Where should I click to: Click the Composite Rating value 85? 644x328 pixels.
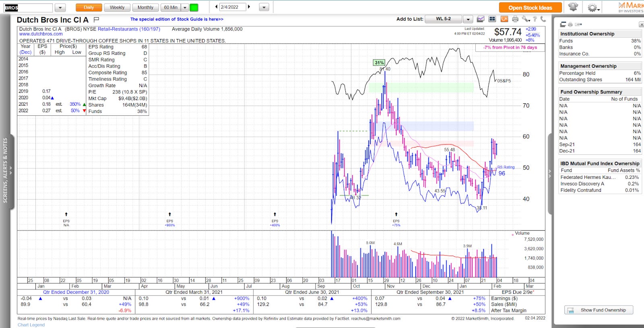point(144,73)
